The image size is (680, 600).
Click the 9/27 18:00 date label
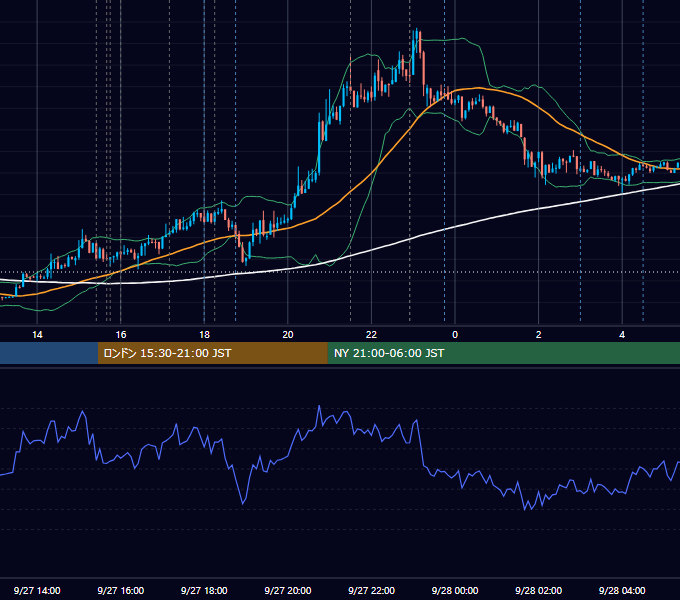204,591
